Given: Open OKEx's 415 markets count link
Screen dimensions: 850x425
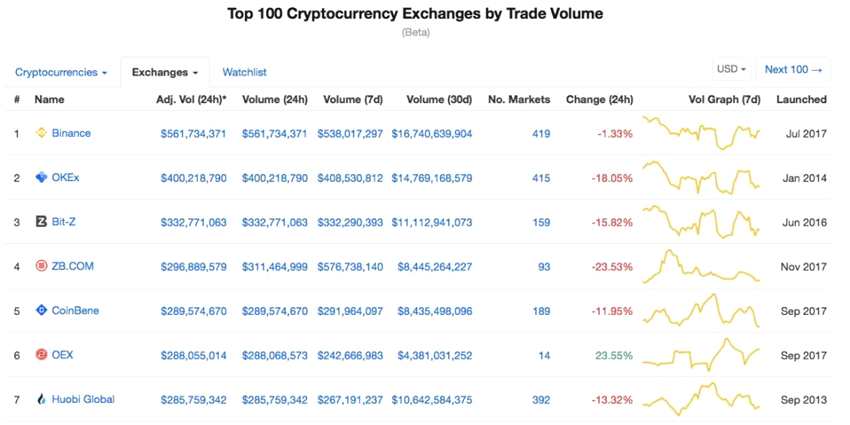Looking at the screenshot, I should coord(541,178).
